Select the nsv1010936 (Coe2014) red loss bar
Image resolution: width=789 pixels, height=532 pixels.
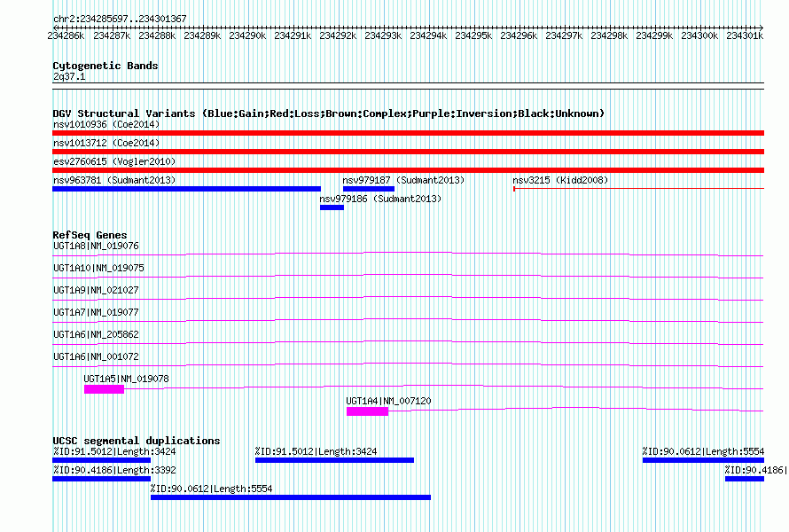coord(408,133)
